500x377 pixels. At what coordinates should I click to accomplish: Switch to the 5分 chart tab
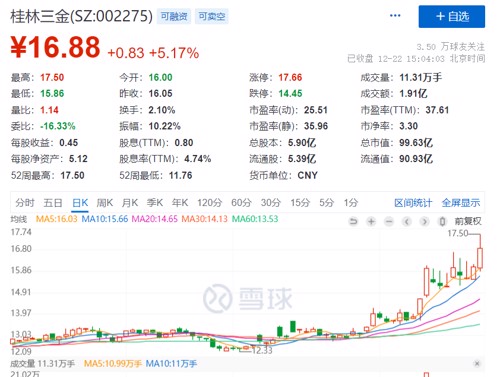pos(326,203)
